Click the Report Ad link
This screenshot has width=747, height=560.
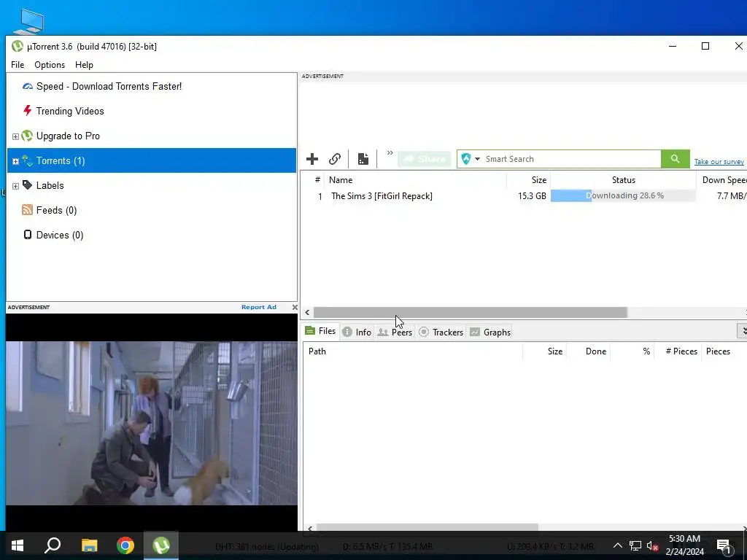(259, 307)
